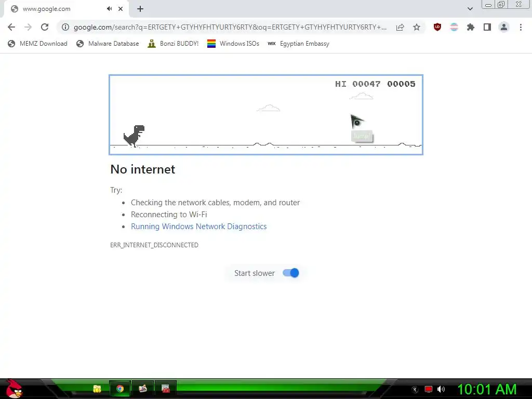
Task: Click Running Windows Network Diagnostics link
Action: (199, 227)
